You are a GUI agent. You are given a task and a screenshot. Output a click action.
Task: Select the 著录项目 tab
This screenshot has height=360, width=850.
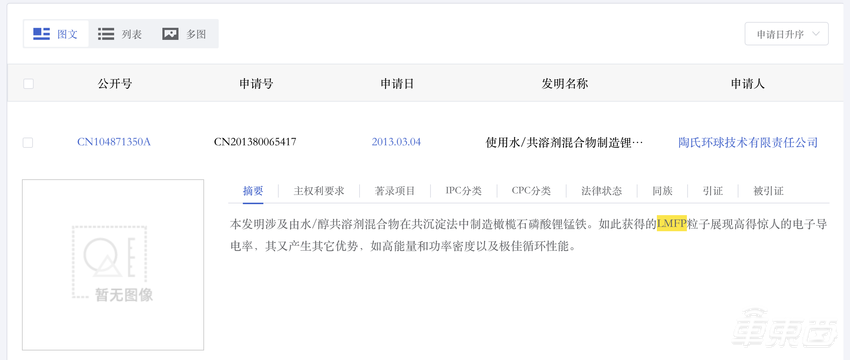(395, 191)
